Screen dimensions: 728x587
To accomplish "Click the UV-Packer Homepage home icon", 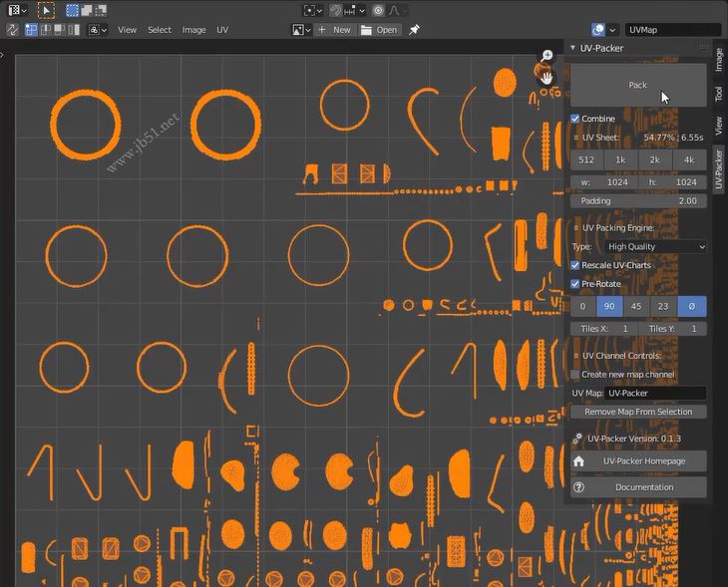I will point(579,461).
